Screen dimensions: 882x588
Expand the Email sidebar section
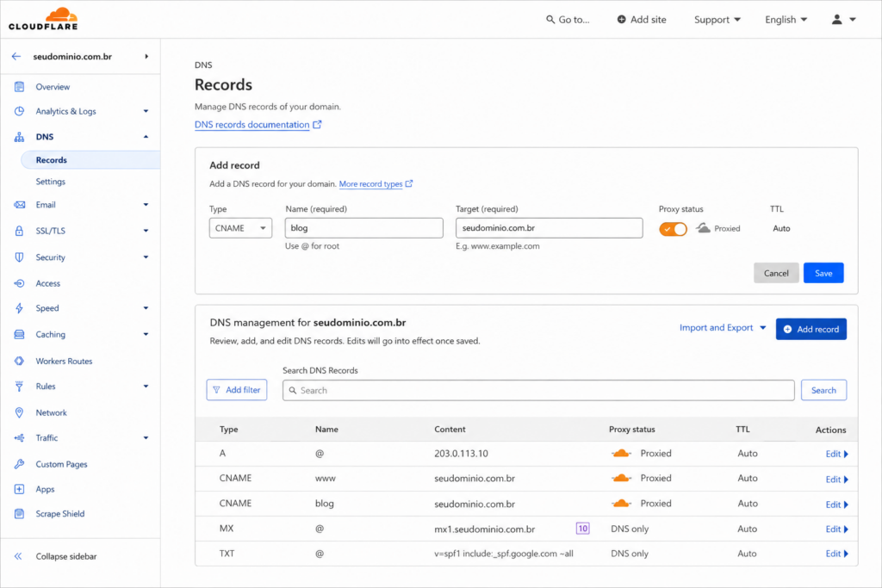pyautogui.click(x=146, y=205)
